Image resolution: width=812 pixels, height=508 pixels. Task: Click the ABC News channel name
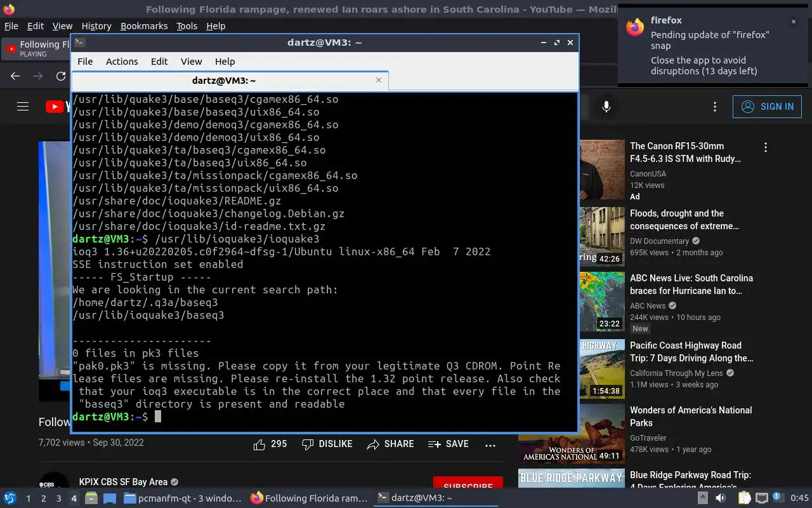pyautogui.click(x=648, y=305)
